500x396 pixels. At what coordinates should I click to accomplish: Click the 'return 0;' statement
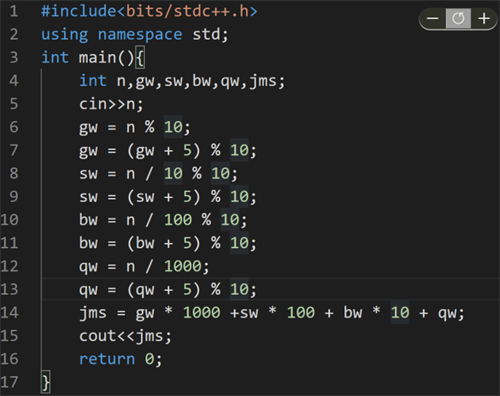tap(120, 359)
